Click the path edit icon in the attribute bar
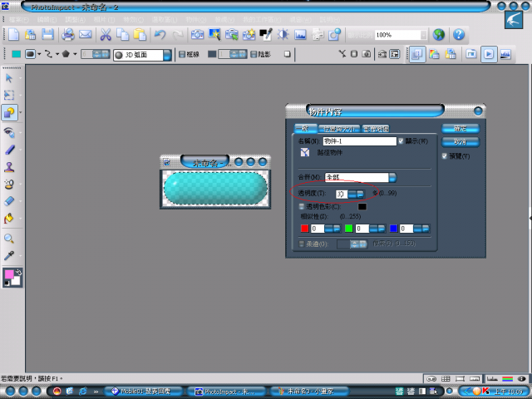Viewport: 532px width, 399px height. pos(342,54)
